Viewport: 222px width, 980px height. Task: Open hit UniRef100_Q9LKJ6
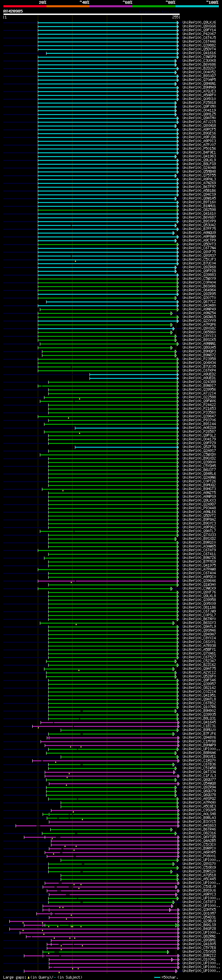(x=199, y=23)
